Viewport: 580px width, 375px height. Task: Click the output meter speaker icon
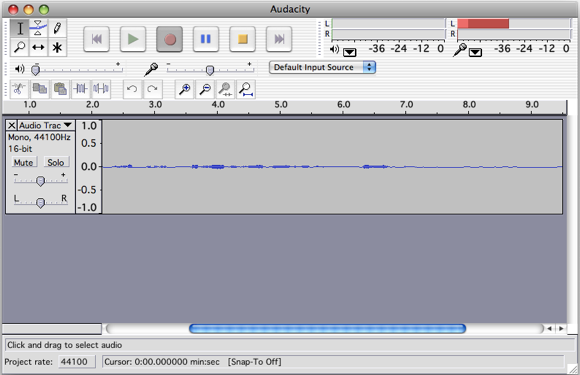[334, 49]
